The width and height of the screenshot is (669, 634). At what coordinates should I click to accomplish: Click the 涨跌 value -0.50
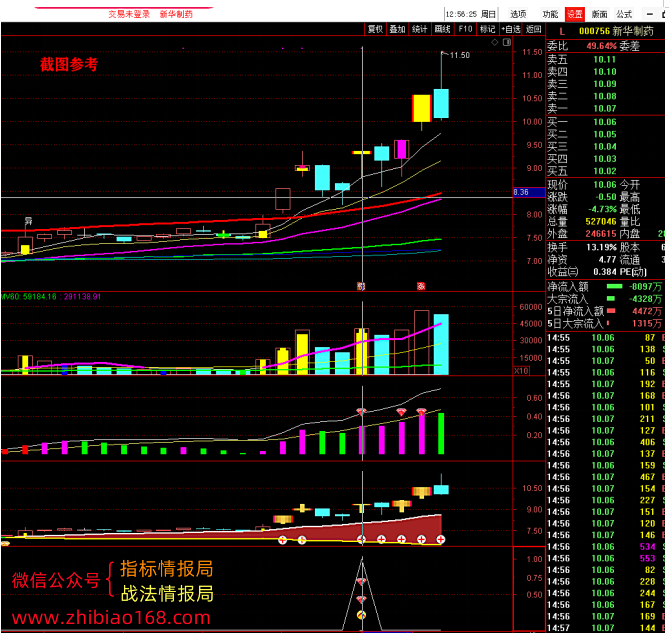605,197
